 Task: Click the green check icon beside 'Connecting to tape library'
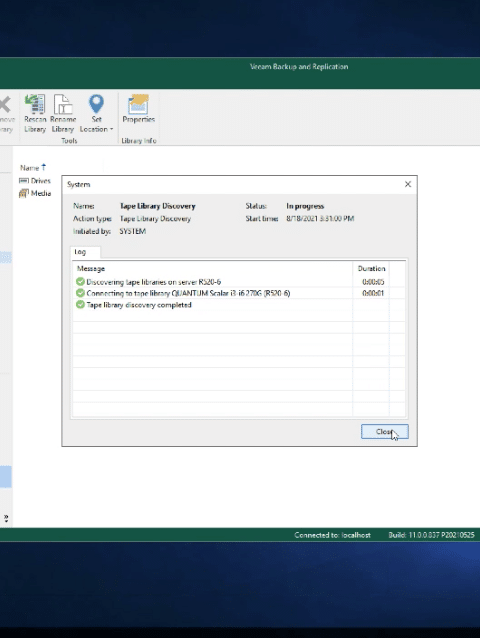pos(80,293)
